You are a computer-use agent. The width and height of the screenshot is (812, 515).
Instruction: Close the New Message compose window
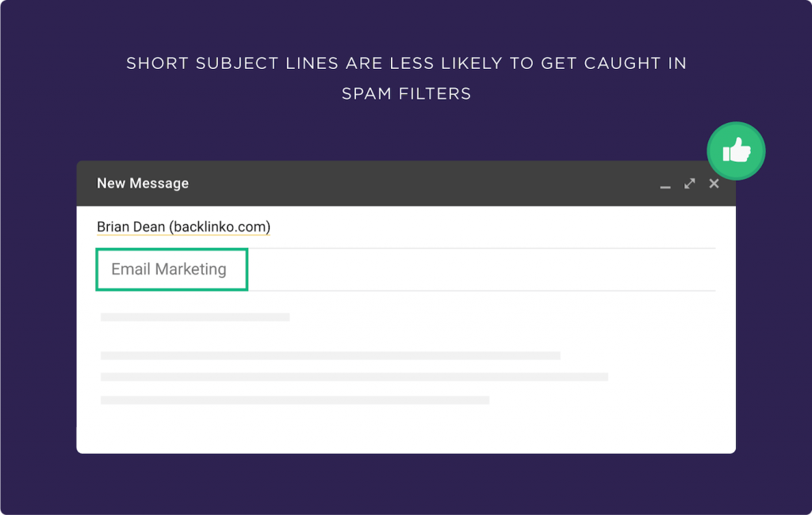714,183
